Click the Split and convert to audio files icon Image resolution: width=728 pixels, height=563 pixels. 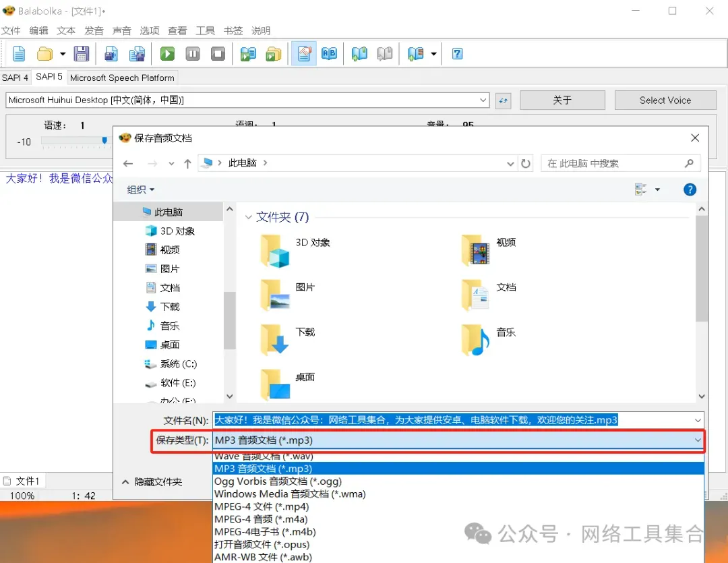(137, 54)
